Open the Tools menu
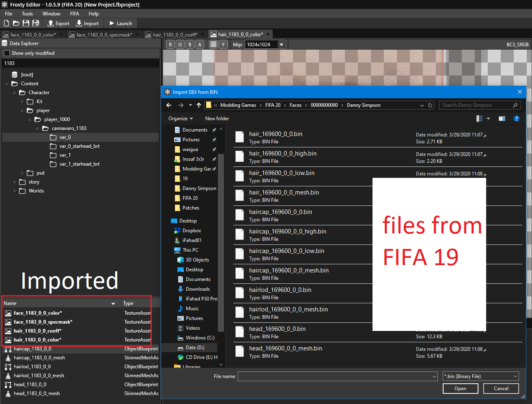The width and height of the screenshot is (532, 404). [27, 13]
